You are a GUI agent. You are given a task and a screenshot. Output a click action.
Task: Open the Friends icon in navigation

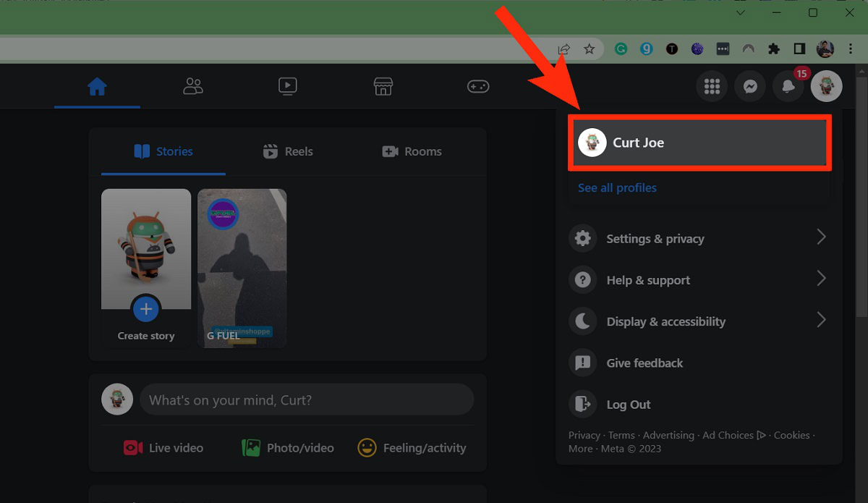pos(193,87)
